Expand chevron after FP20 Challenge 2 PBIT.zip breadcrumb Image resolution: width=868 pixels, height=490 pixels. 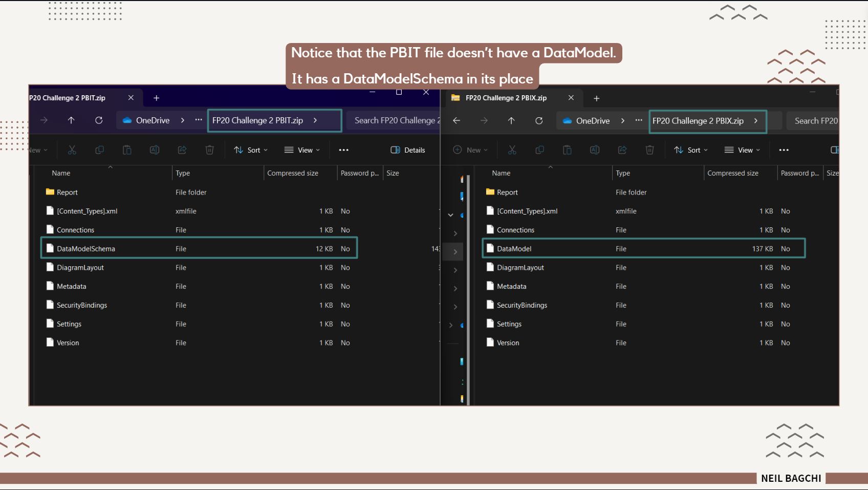(315, 120)
